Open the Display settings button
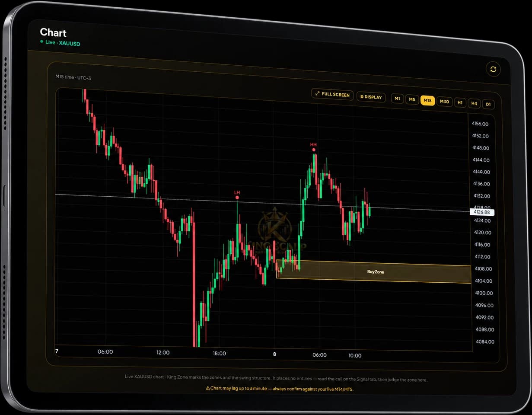Viewport: 532px width, 415px height. click(x=371, y=97)
